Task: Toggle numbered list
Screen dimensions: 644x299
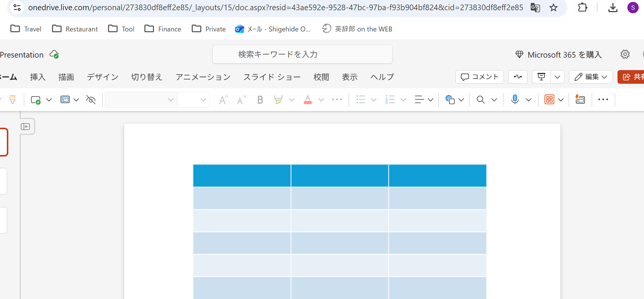Action: pos(390,100)
